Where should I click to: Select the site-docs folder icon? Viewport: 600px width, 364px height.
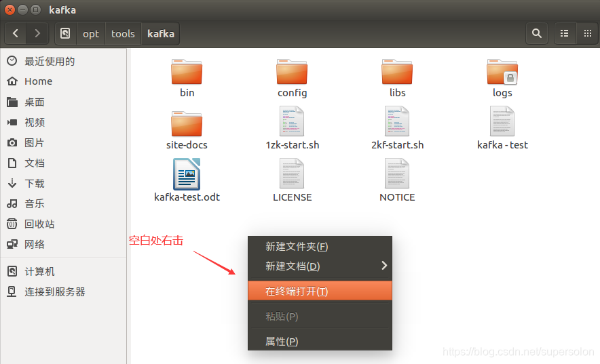(187, 124)
